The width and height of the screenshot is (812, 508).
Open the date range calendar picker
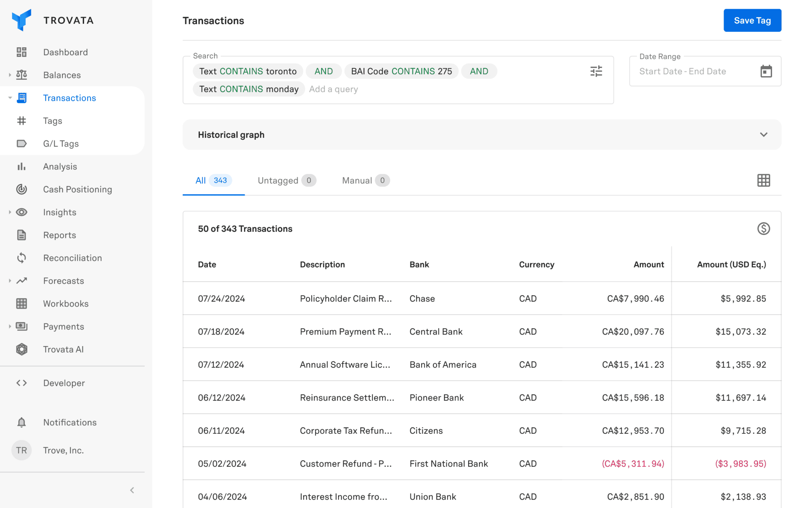(766, 71)
